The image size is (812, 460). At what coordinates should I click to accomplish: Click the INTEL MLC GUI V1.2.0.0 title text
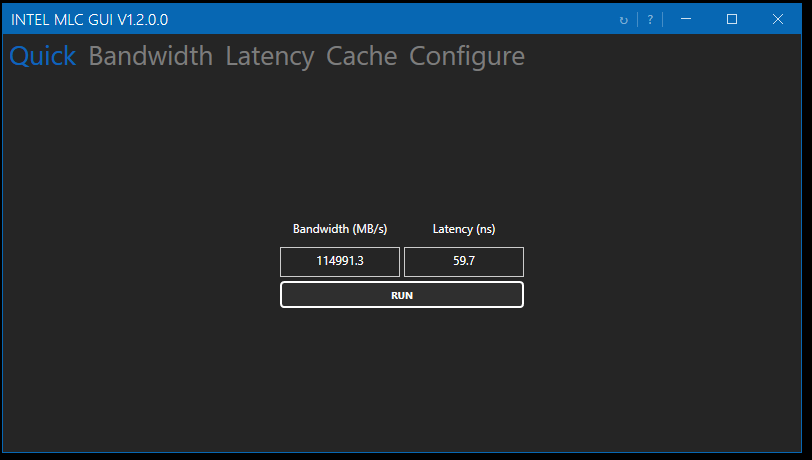[x=90, y=20]
